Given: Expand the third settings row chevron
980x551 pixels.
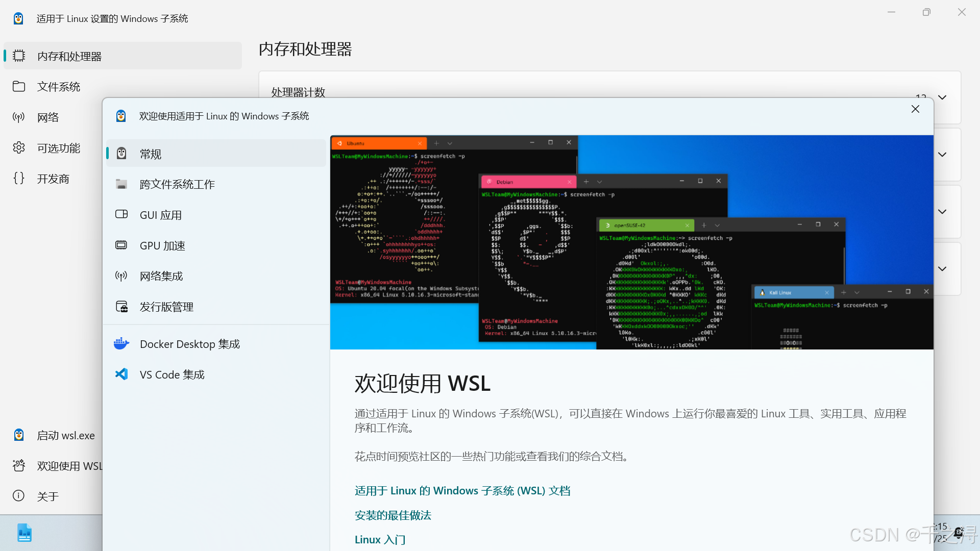Looking at the screenshot, I should [x=942, y=212].
